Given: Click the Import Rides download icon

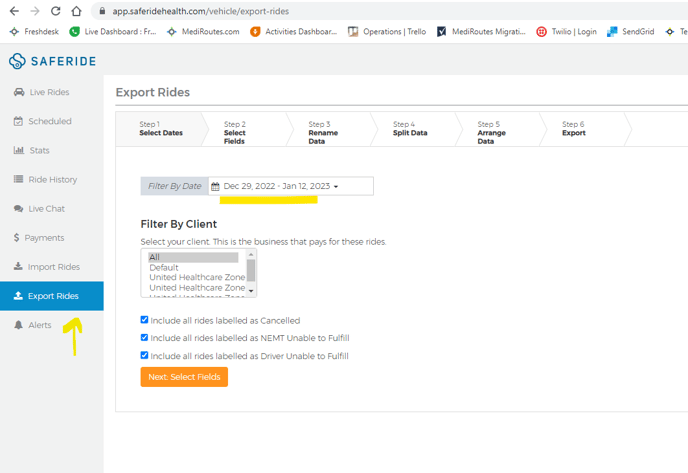Looking at the screenshot, I should click(x=19, y=267).
